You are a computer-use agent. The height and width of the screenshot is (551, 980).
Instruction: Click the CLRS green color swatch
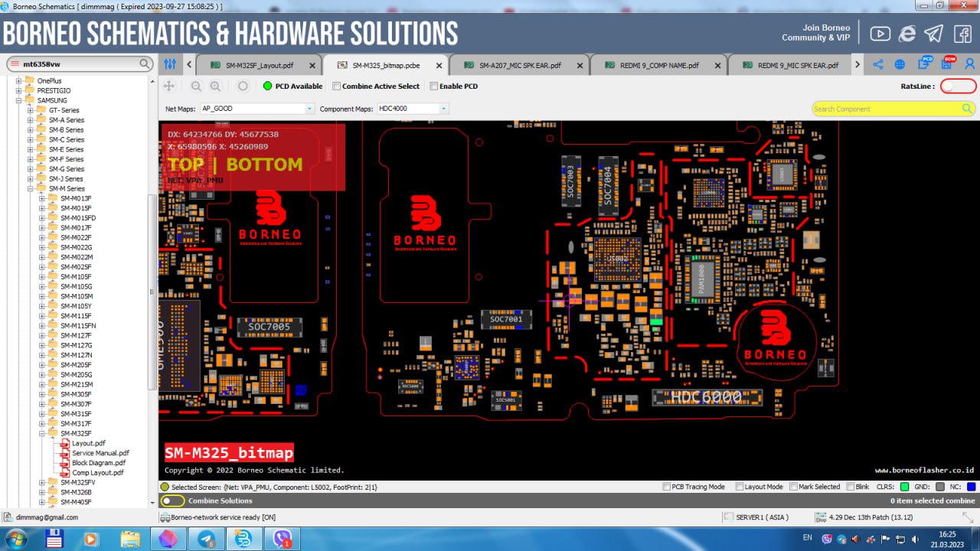904,487
